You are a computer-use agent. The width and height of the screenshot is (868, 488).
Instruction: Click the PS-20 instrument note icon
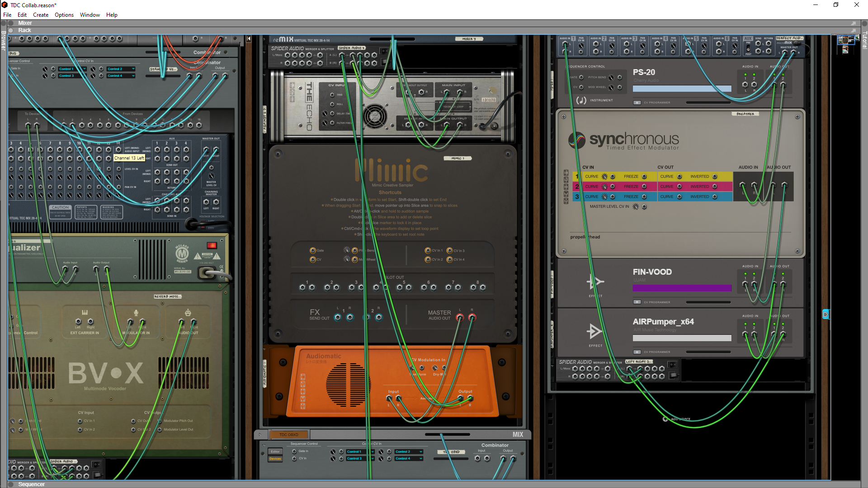581,100
